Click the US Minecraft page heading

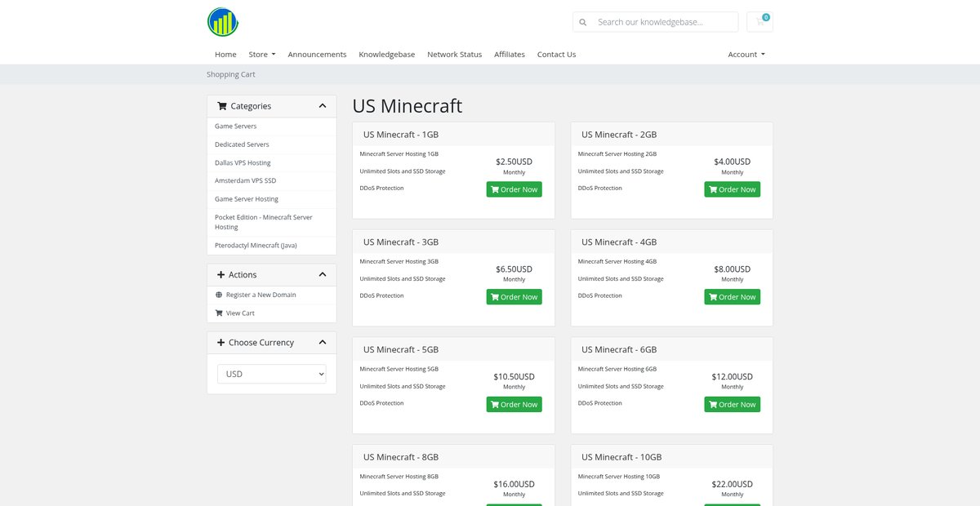click(x=408, y=106)
